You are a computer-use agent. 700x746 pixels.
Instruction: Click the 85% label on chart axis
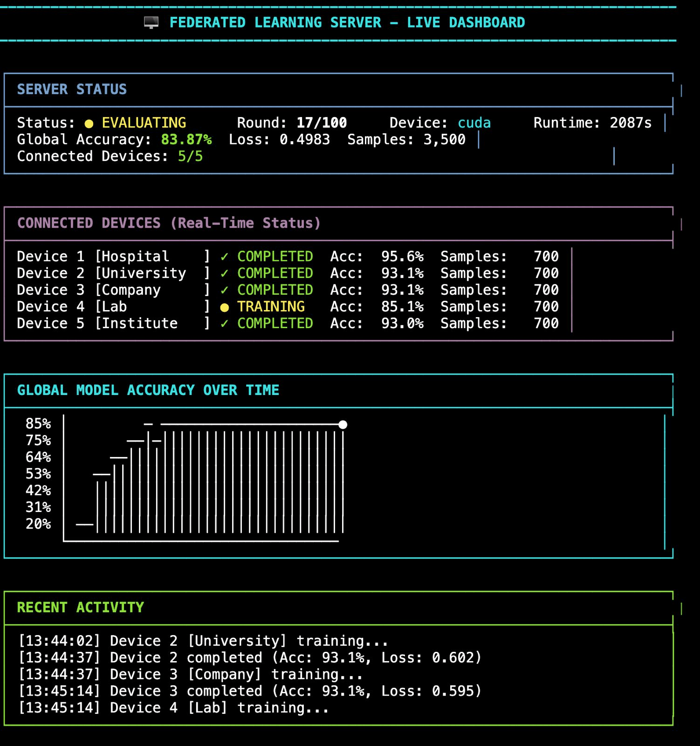38,424
